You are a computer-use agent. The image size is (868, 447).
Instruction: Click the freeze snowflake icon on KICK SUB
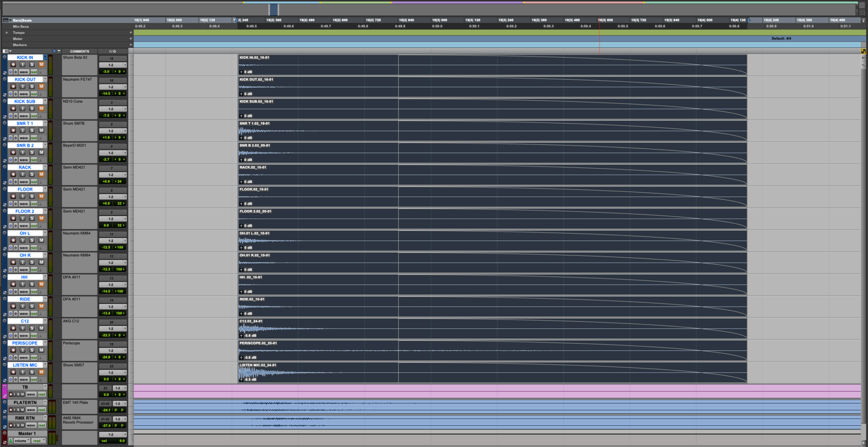(15, 116)
